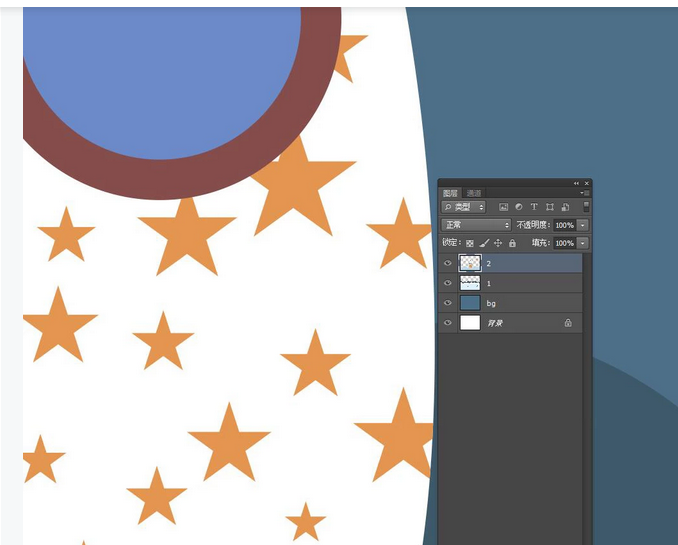Hide layer 2 using its eye icon
Viewport: 678px width, 545px height.
pos(448,263)
